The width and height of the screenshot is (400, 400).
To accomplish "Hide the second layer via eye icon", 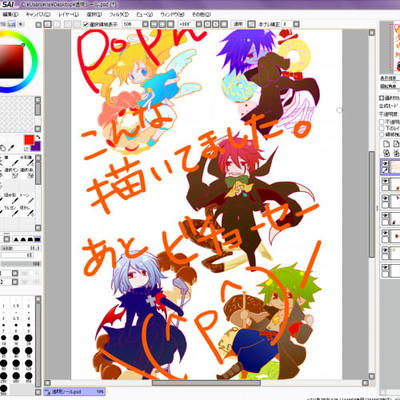I will (x=385, y=181).
